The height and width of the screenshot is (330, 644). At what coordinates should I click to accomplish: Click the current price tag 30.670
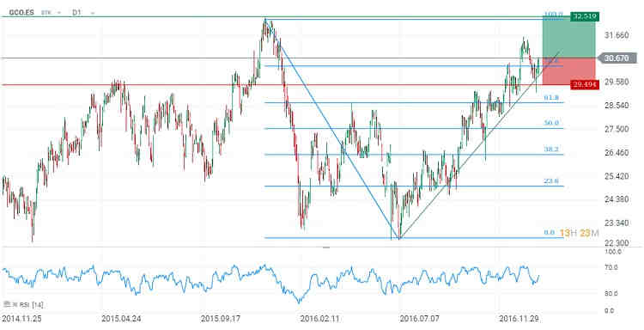pyautogui.click(x=617, y=58)
